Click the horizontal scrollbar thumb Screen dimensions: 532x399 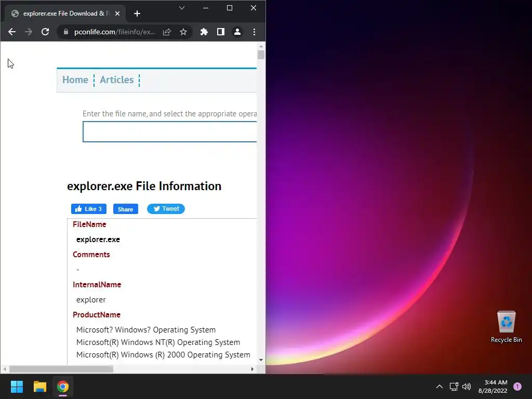pos(61,369)
